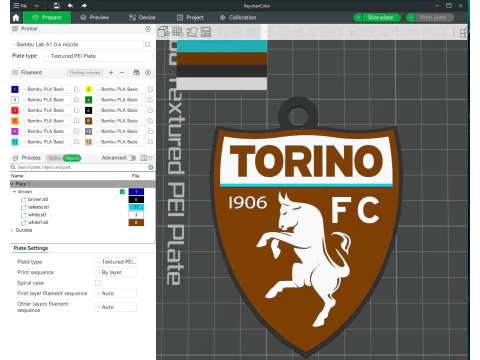This screenshot has width=480, height=360.
Task: Edit preset for filament 2
Action: pyautogui.click(x=150, y=89)
